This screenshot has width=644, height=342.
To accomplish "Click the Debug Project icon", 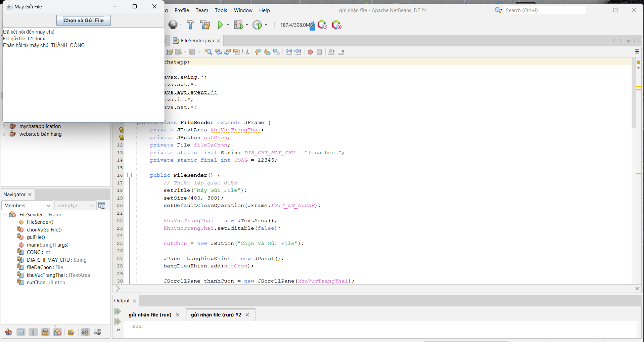I will pos(238,25).
